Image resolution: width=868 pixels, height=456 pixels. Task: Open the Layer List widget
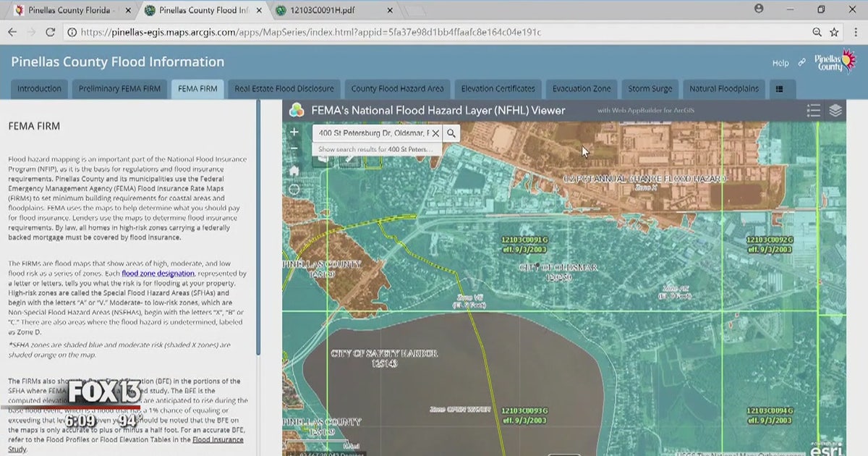pos(835,110)
